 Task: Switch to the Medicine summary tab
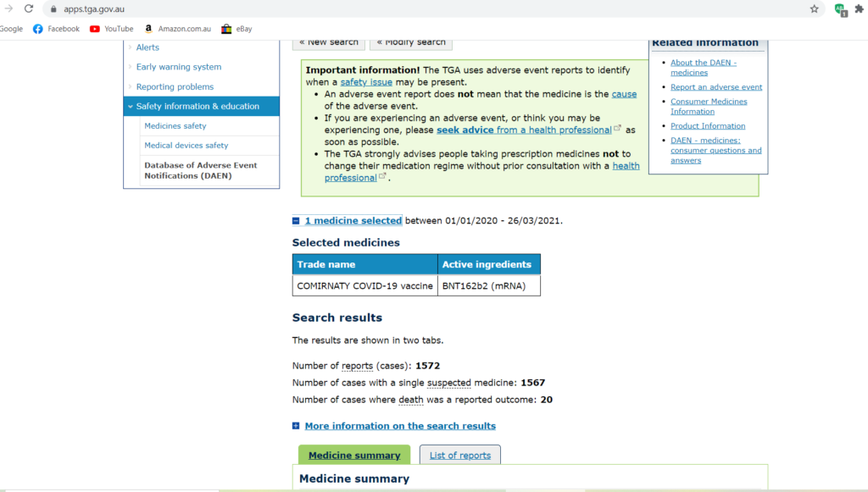(x=354, y=455)
